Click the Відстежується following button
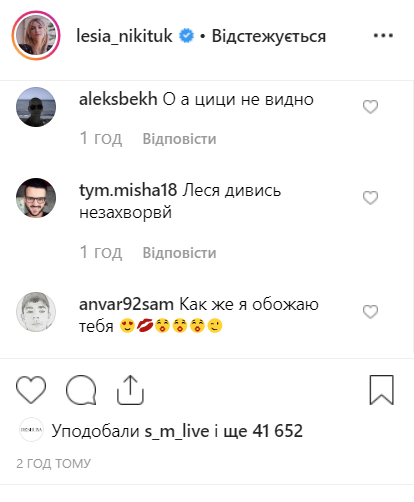 [x=269, y=36]
